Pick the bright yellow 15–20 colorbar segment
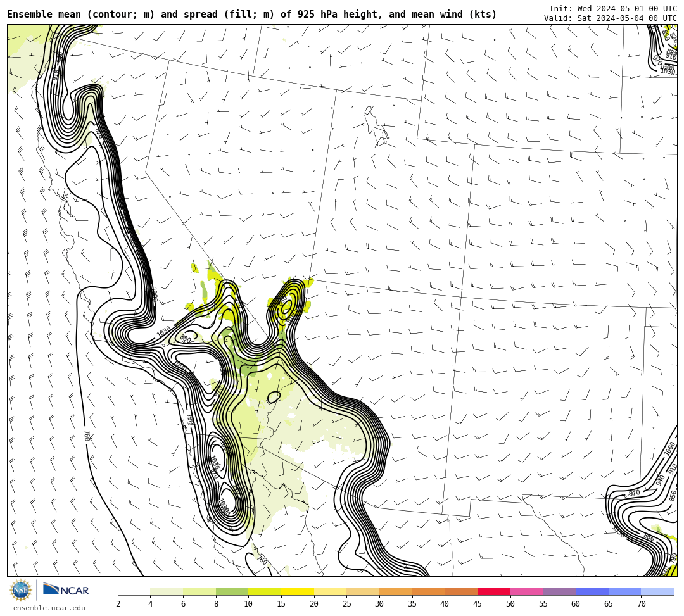The image size is (684, 616). pos(298,592)
